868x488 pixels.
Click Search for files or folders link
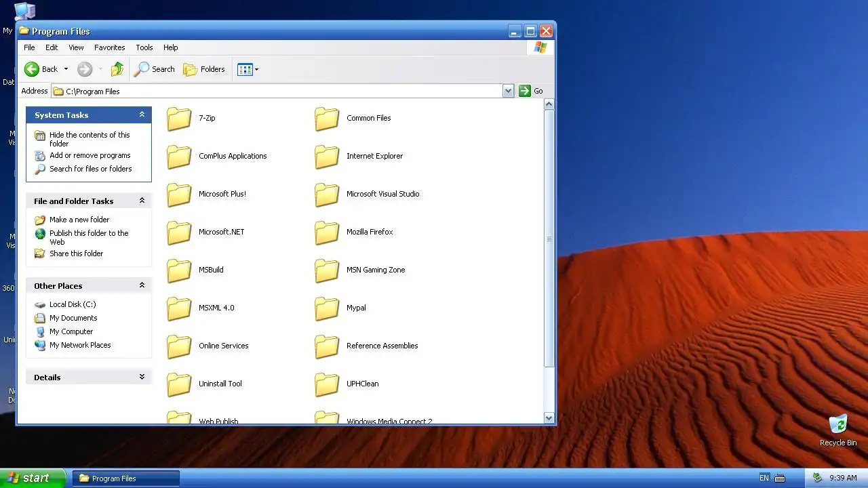tap(90, 169)
